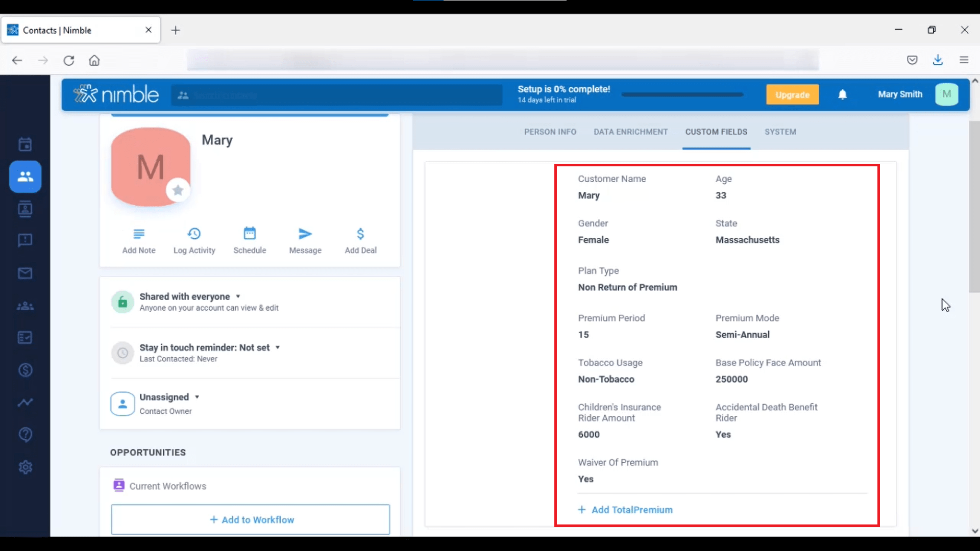Click the page vertical scrollbar
Image resolution: width=980 pixels, height=551 pixels.
[x=974, y=207]
